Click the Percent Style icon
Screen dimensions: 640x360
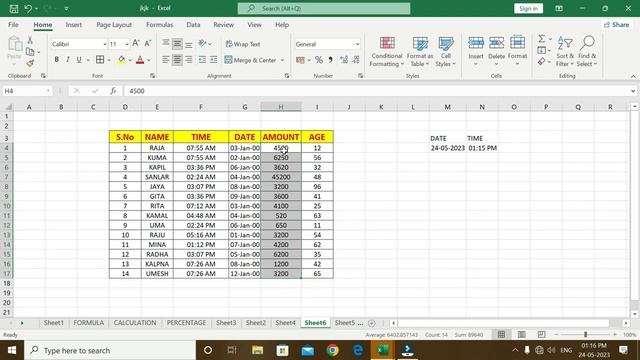(x=319, y=60)
